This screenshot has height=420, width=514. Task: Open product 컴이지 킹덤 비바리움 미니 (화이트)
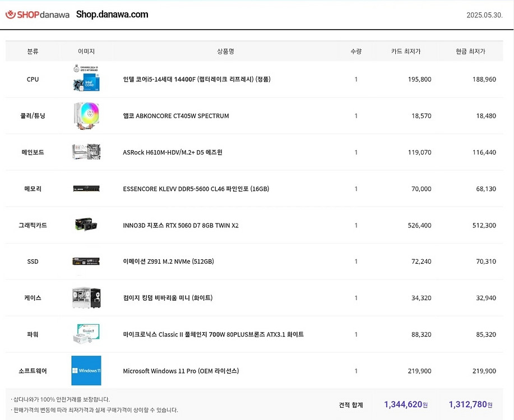168,298
